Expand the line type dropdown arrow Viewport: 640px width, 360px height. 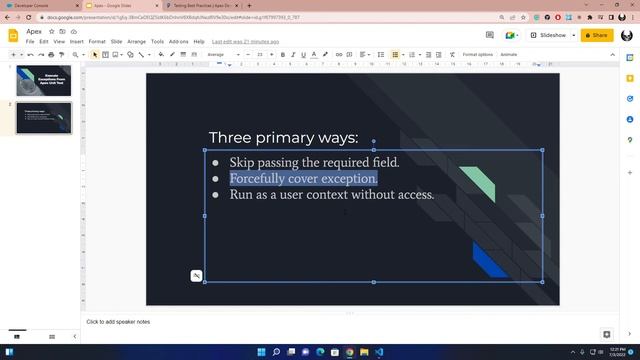(149, 55)
